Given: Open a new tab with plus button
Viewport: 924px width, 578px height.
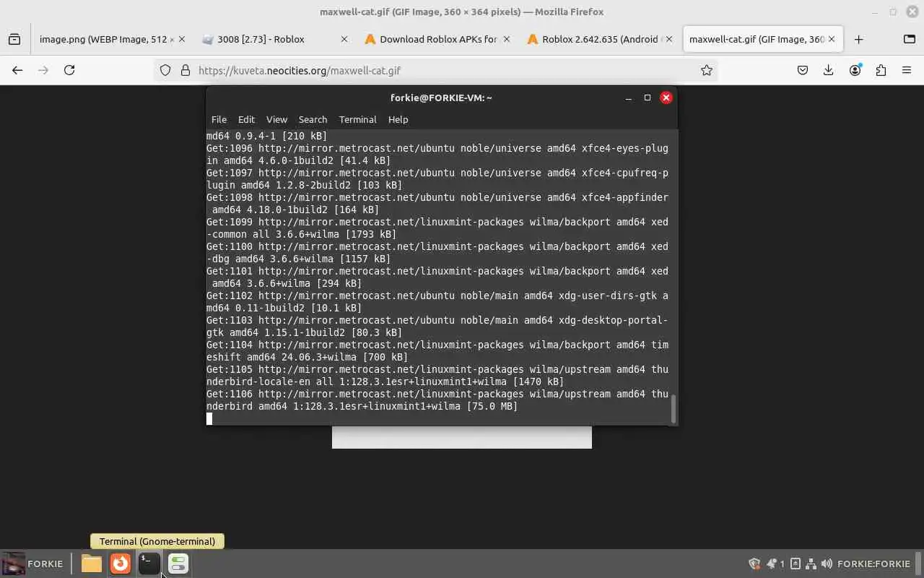Looking at the screenshot, I should 858,39.
